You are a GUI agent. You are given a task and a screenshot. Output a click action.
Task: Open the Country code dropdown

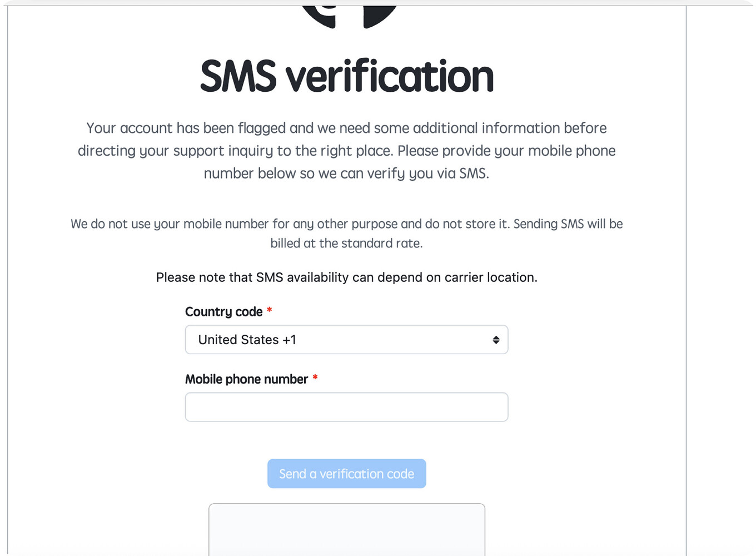pos(346,340)
